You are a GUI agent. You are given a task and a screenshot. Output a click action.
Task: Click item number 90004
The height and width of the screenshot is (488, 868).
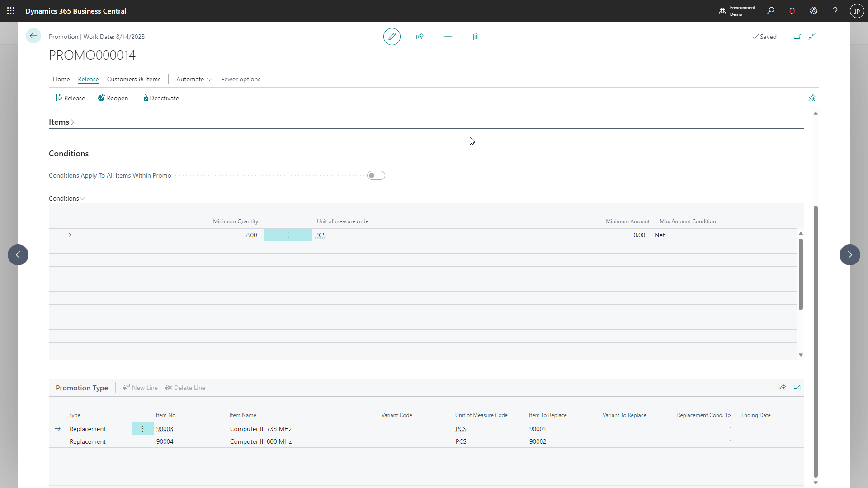165,441
